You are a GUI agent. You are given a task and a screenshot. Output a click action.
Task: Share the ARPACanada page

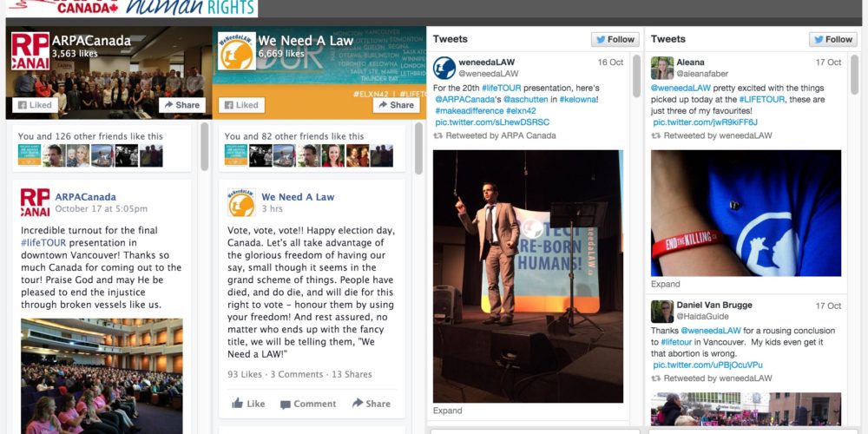coord(182,105)
